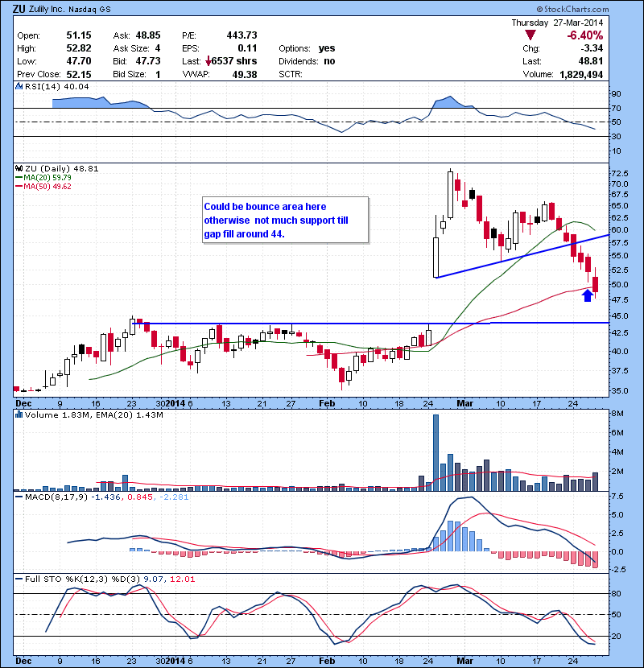
Task: Click the ZU (Daily) 48.81 legend label
Action: pos(62,168)
